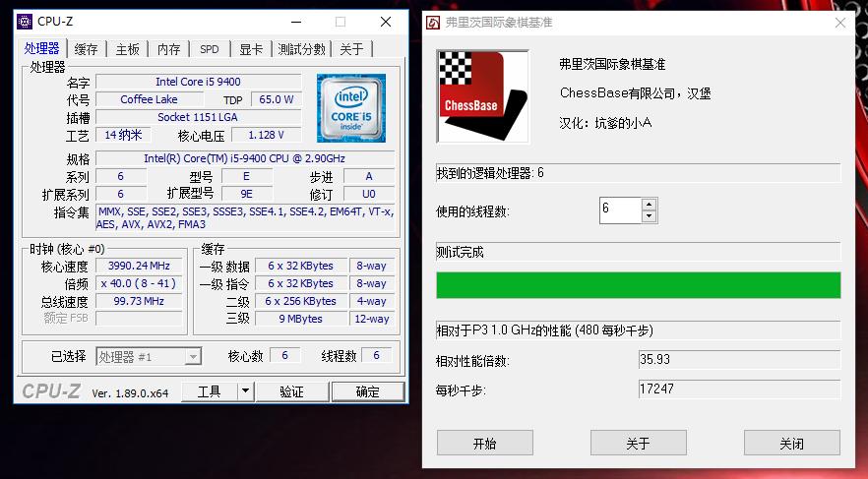Click the Fritz Chess Benchmark title icon
The height and width of the screenshot is (479, 868).
click(x=433, y=23)
